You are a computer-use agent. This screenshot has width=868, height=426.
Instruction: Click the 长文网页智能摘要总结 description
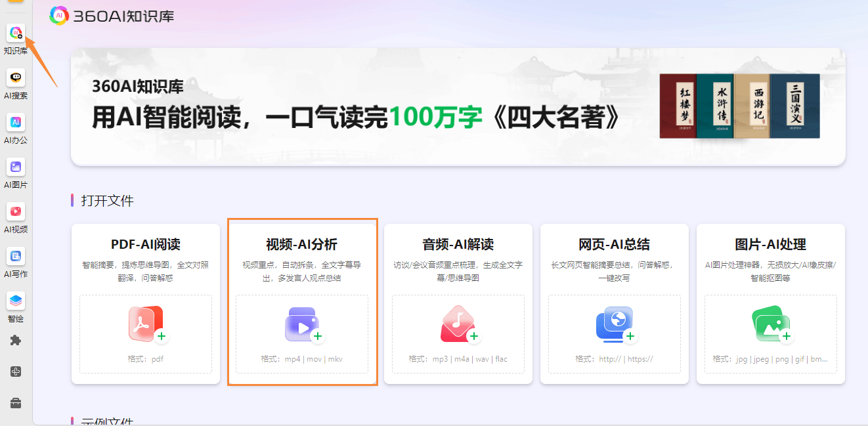click(x=615, y=271)
